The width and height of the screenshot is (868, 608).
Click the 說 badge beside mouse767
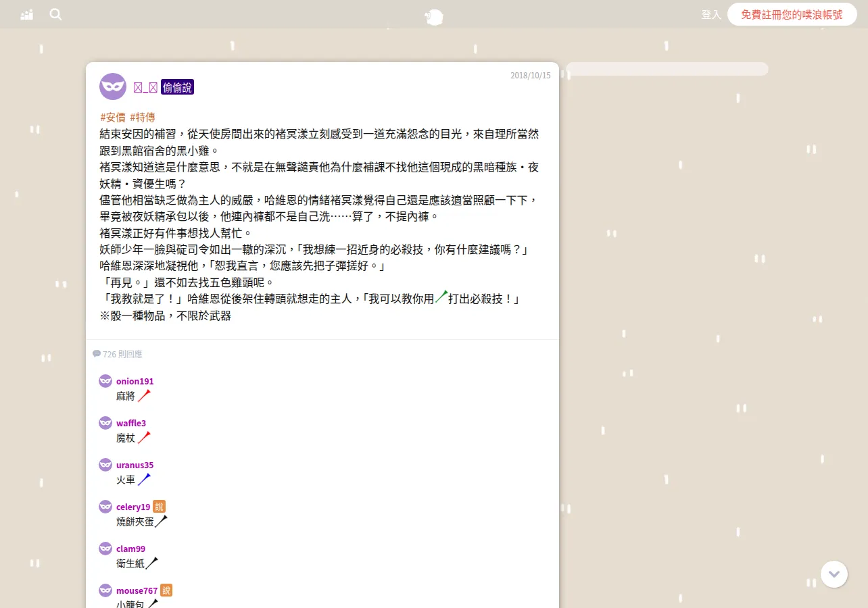click(166, 590)
